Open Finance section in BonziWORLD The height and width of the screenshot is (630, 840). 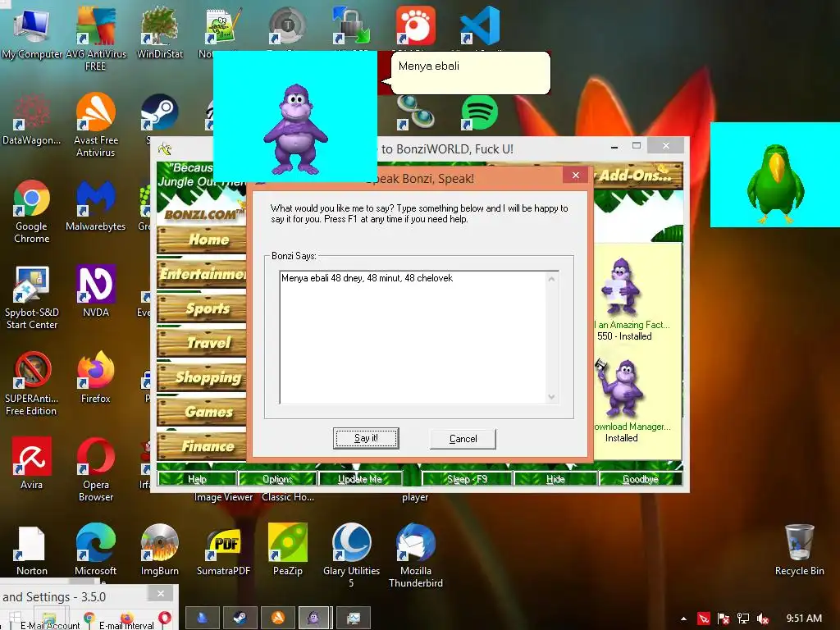(202, 445)
